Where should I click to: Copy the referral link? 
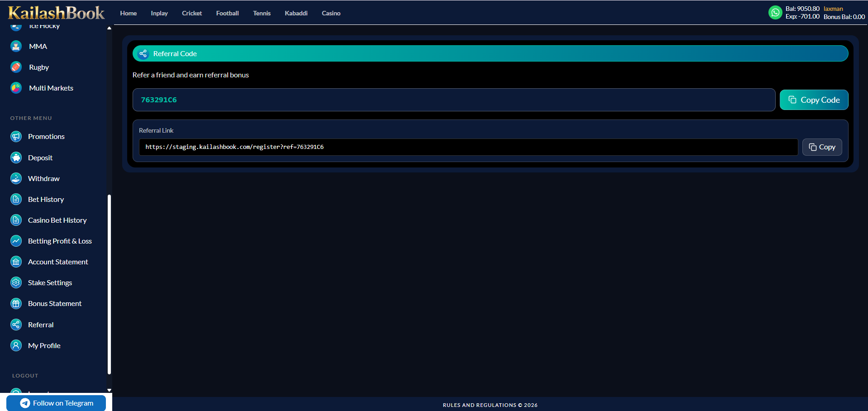[x=822, y=147]
